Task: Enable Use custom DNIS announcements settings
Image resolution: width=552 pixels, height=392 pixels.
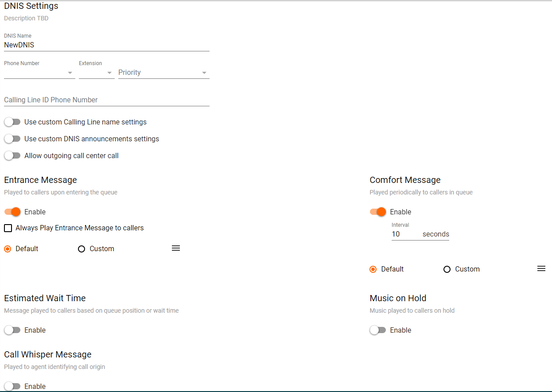Action: [x=12, y=139]
